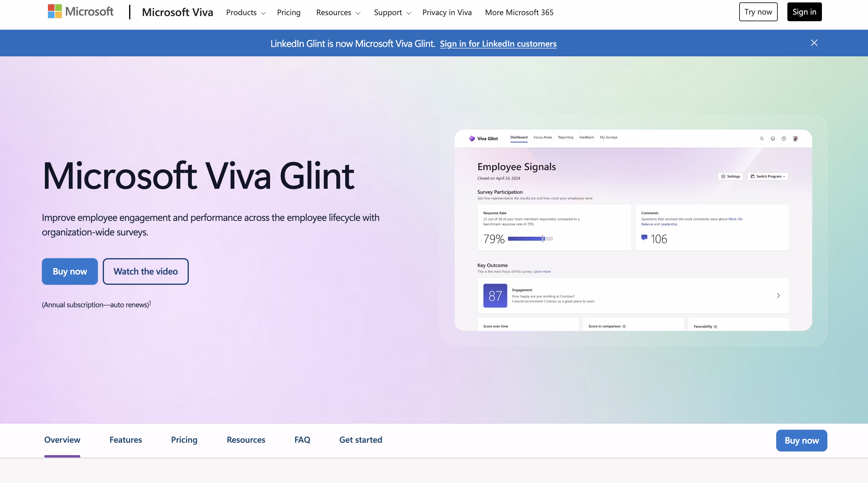Go to the FAQ tab

pyautogui.click(x=302, y=440)
